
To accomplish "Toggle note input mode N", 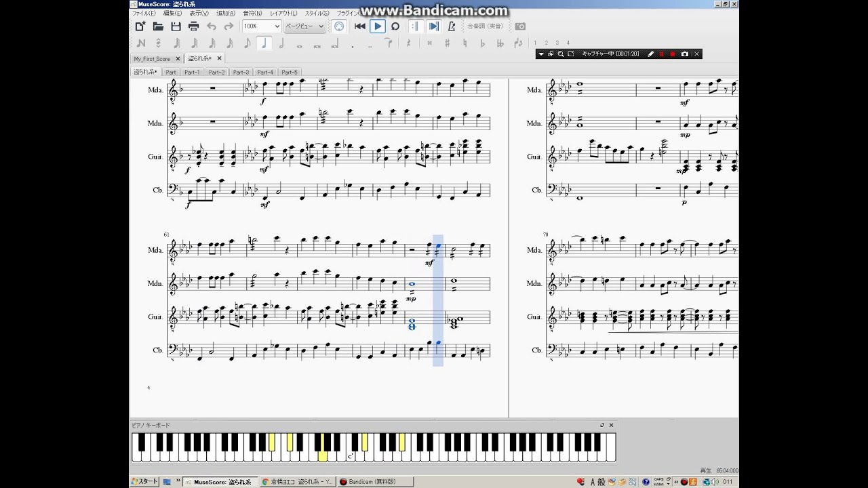I will point(141,43).
